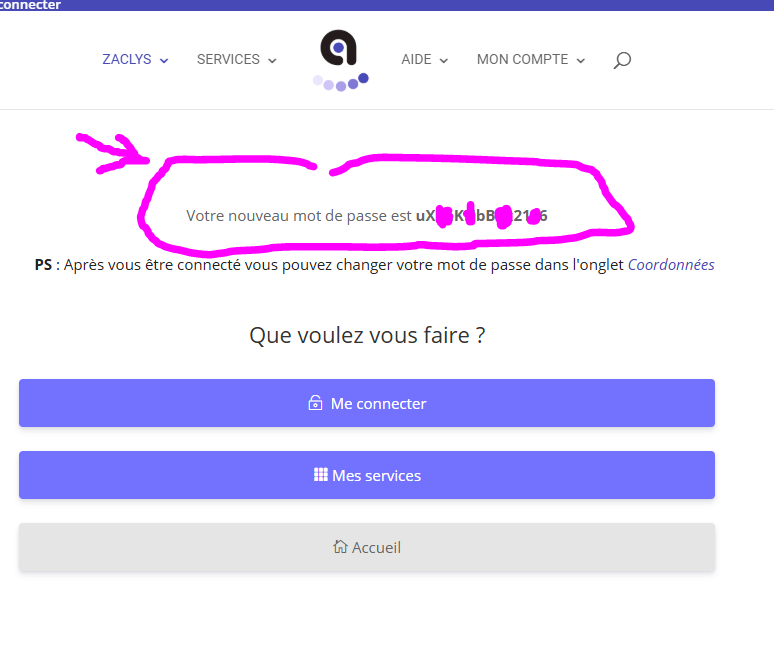774x649 pixels.
Task: Click the Me connecter button
Action: pos(367,403)
